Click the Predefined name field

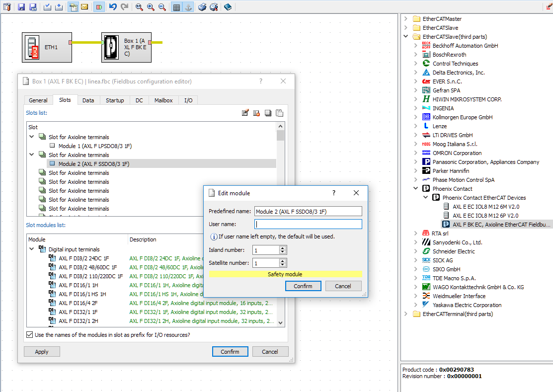(308, 212)
